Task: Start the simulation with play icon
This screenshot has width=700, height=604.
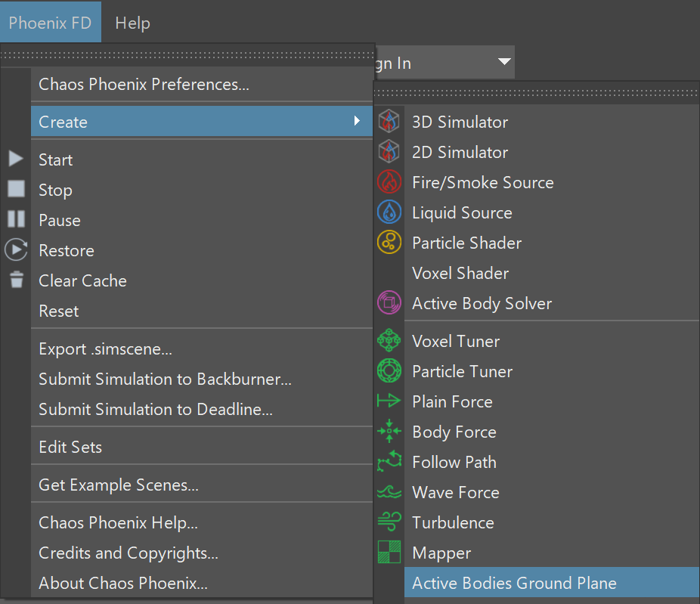Action: [16, 159]
